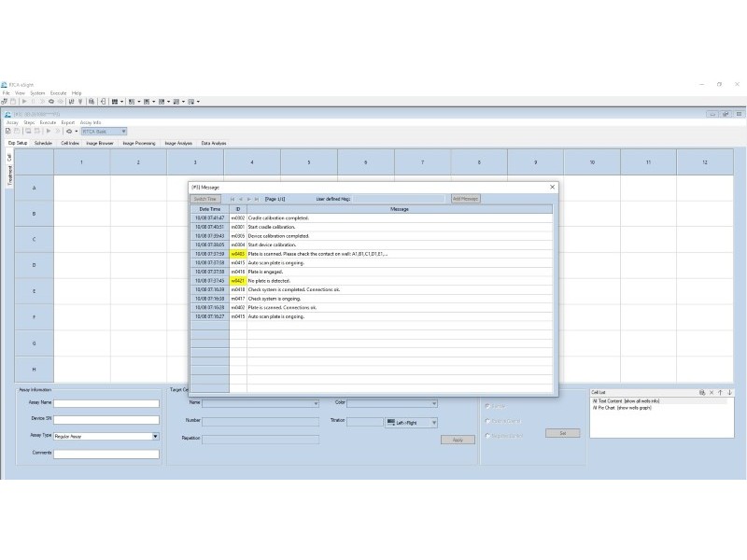Viewport: 747px width, 560px height.
Task: Open the RTCA mode dropdown in assay toolbar
Action: 123,132
